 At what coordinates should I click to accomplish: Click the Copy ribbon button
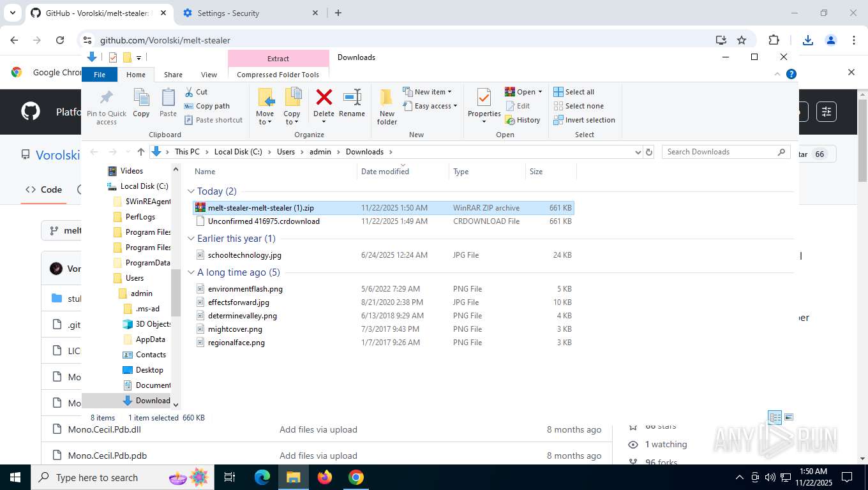(141, 103)
